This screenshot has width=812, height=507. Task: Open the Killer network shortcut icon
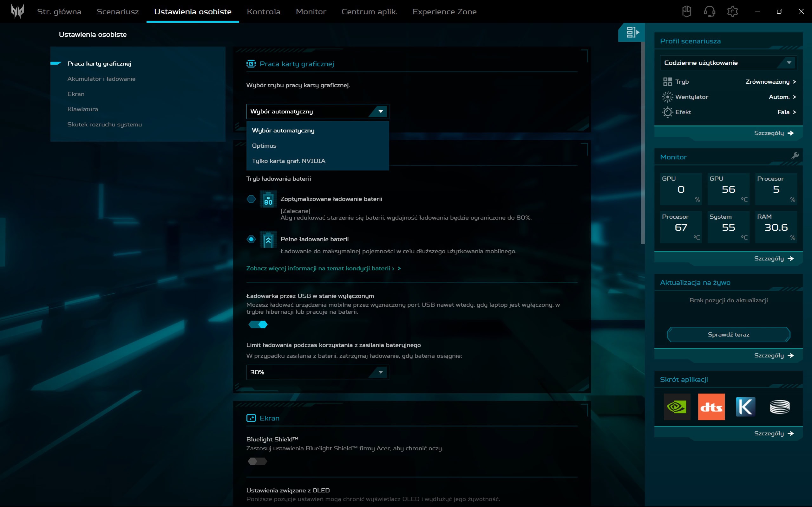745,407
